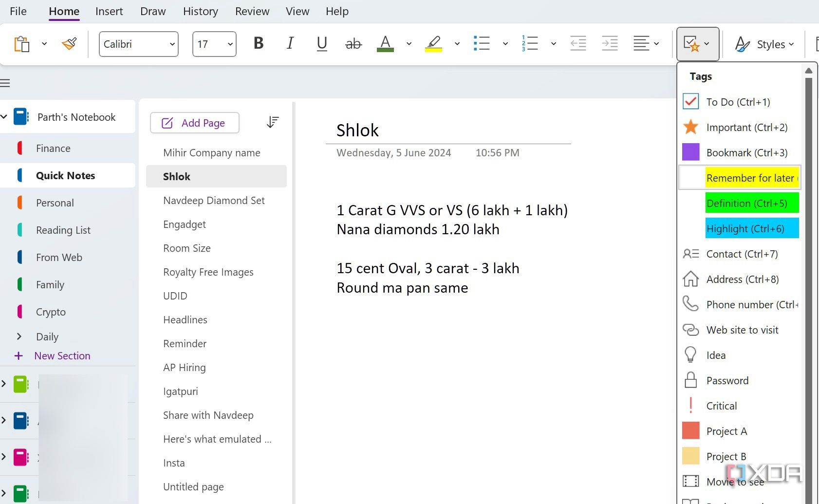819x504 pixels.
Task: Toggle strikethrough formatting
Action: coord(354,44)
